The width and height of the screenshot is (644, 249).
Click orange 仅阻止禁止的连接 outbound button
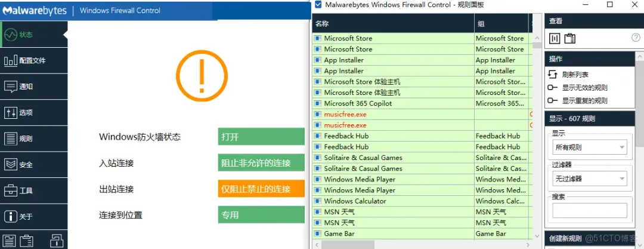coord(261,189)
